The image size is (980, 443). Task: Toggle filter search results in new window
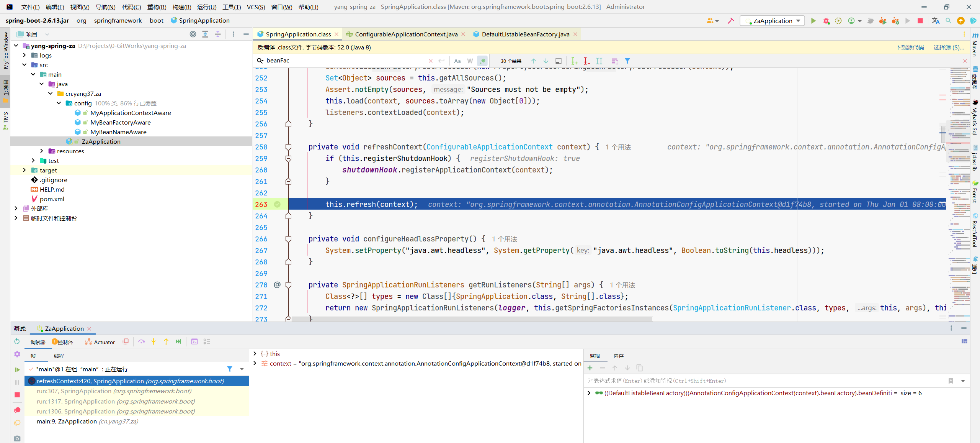559,61
